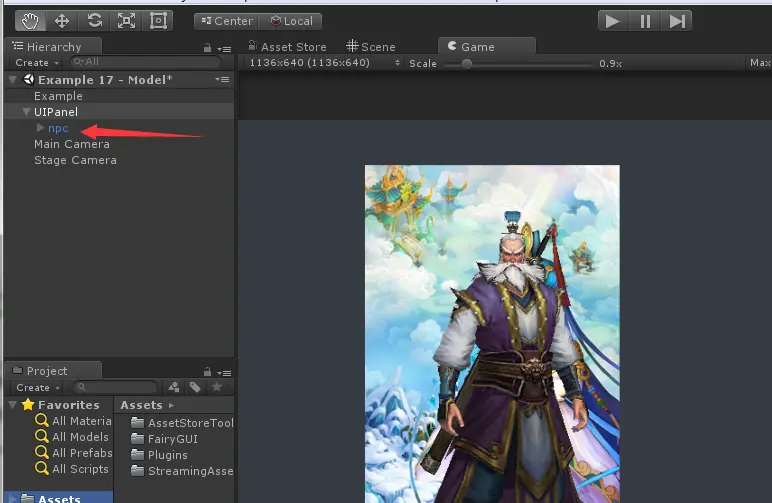772x503 pixels.
Task: Select the Scale tool
Action: click(126, 21)
